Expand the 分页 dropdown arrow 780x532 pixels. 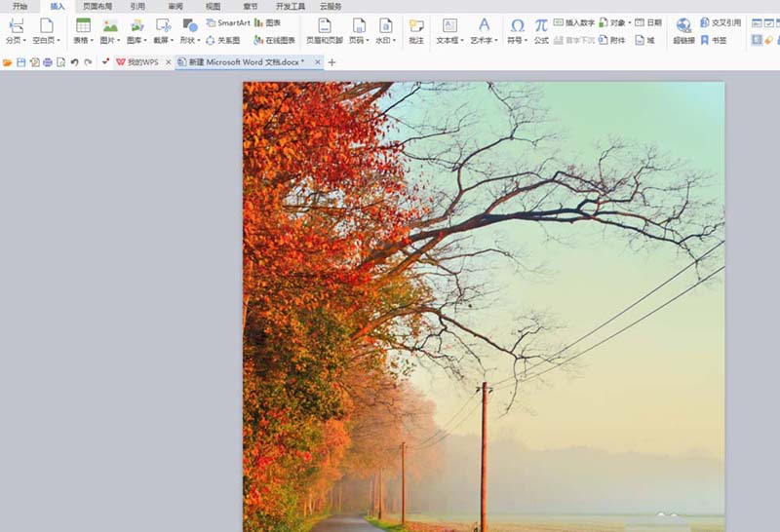(x=25, y=41)
